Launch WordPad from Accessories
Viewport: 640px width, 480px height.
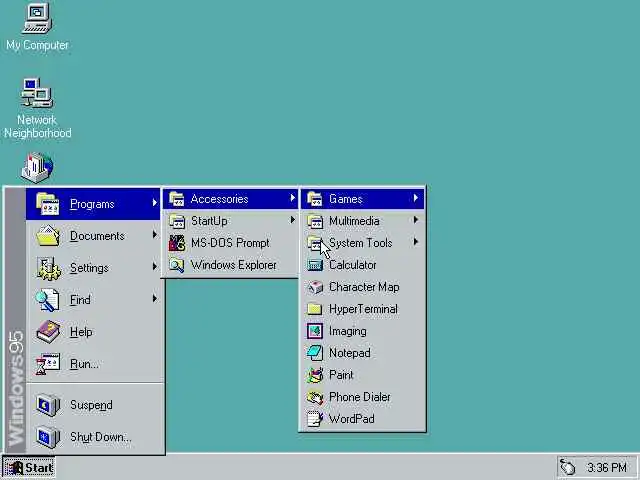pos(363,419)
